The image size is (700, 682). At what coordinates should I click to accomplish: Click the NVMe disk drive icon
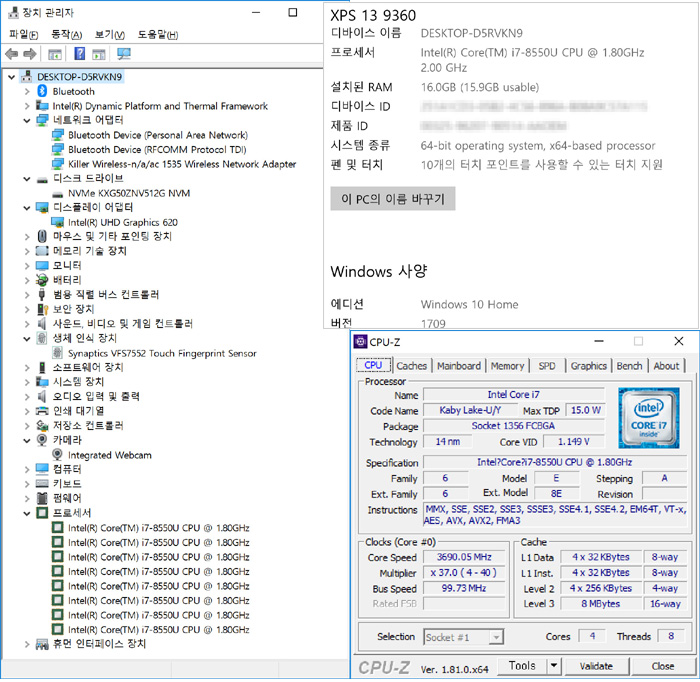coord(58,193)
